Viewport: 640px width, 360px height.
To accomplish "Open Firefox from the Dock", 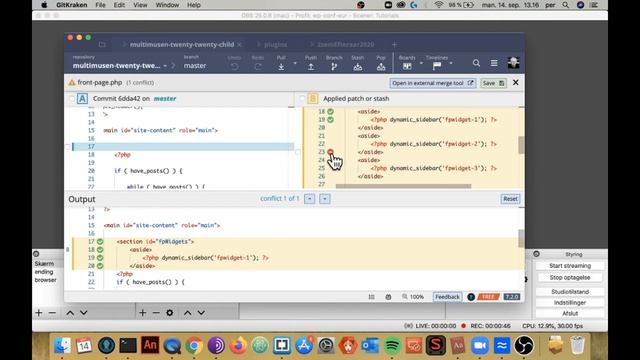I will coord(238,346).
